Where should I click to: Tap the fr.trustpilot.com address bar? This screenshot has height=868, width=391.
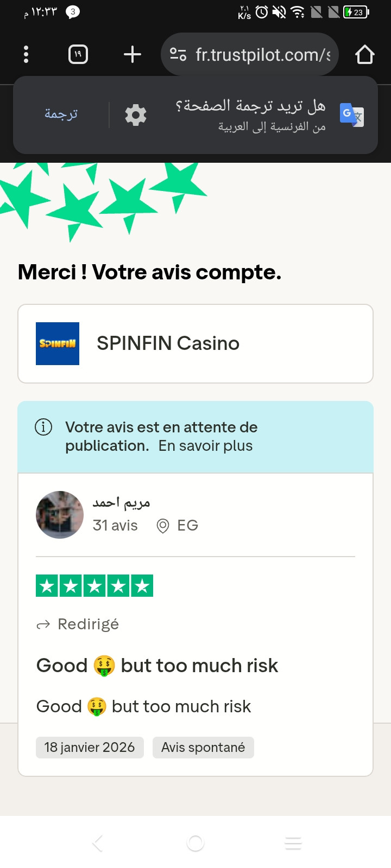click(263, 54)
